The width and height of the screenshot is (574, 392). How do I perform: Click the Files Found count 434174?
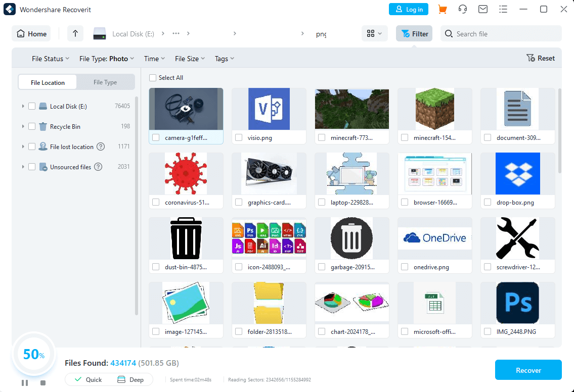coord(123,363)
